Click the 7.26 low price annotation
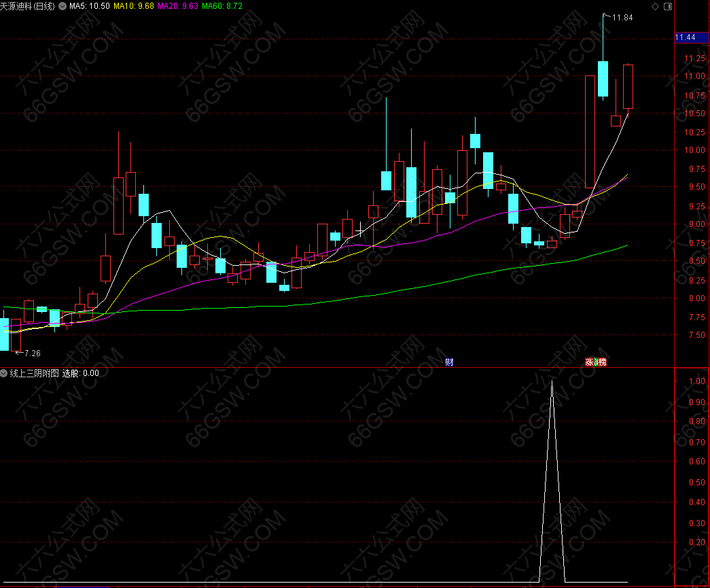 [x=31, y=353]
